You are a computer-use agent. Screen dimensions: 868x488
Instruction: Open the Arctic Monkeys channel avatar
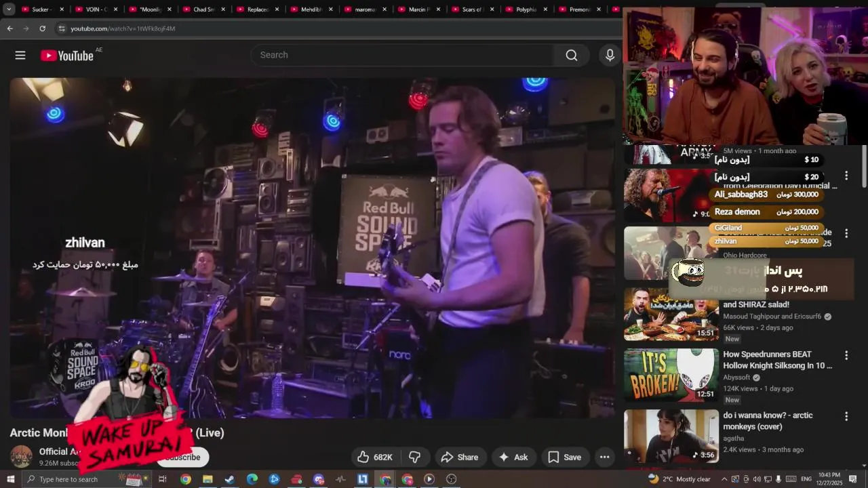(21, 456)
